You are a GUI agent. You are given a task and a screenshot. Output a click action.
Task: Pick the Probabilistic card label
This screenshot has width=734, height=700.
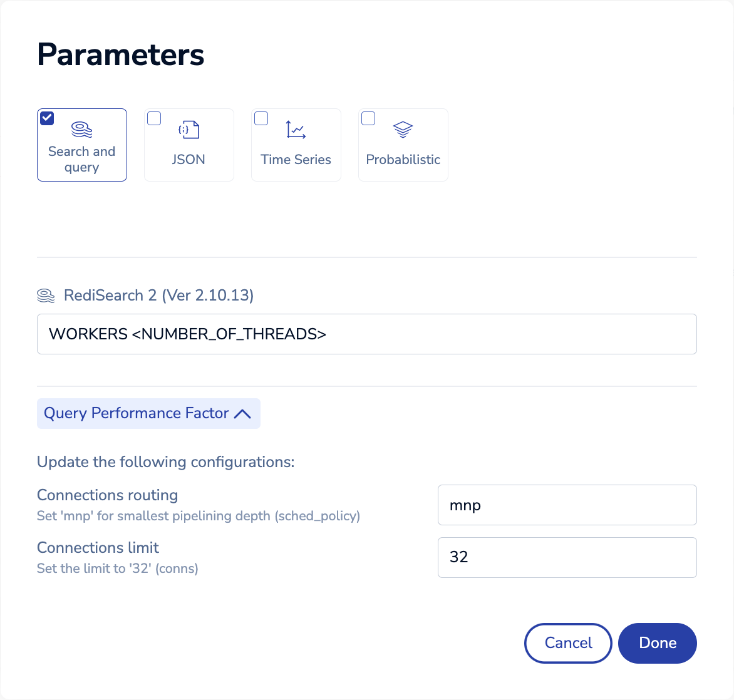tap(403, 160)
